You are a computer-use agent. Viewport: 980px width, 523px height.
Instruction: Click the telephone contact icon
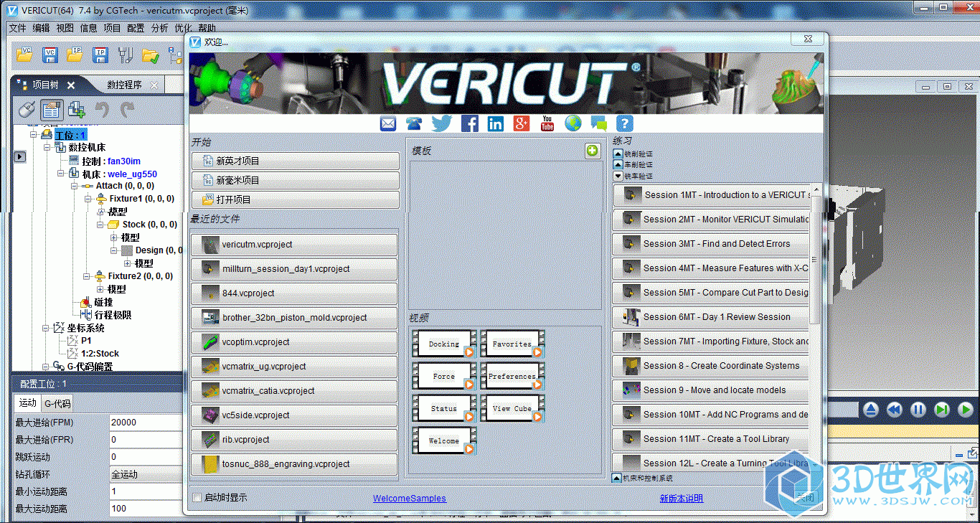tap(414, 123)
